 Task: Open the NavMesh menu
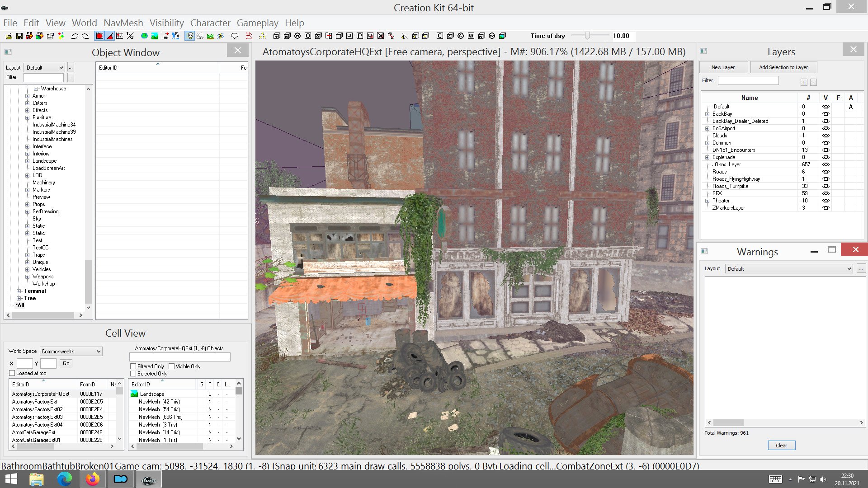(x=123, y=23)
